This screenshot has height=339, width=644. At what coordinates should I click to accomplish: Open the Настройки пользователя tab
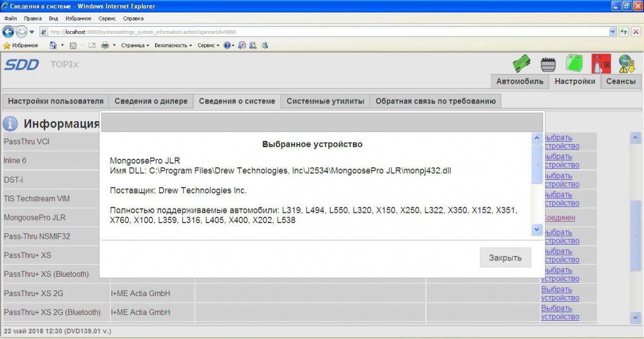[x=56, y=101]
